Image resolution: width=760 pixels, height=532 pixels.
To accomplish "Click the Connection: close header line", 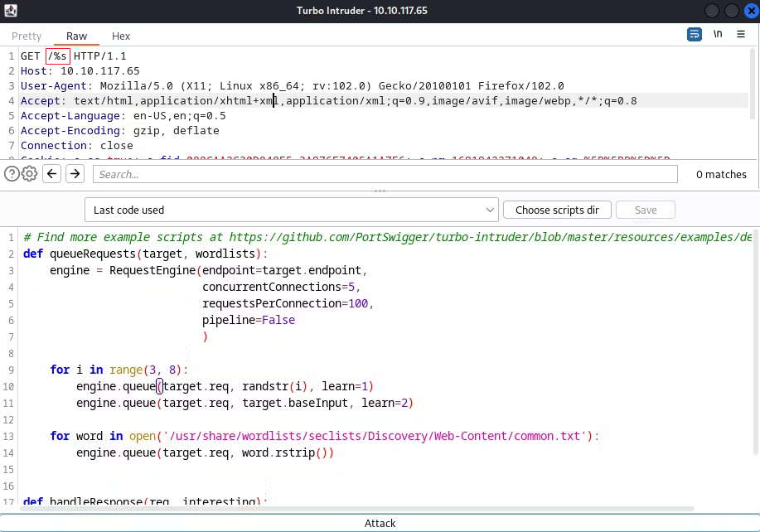I will pyautogui.click(x=76, y=146).
